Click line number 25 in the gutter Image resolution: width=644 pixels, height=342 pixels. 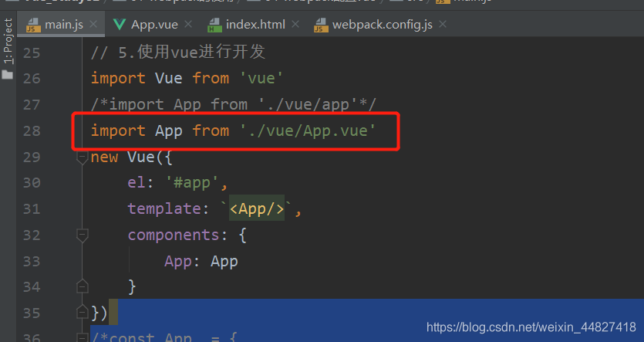click(32, 53)
